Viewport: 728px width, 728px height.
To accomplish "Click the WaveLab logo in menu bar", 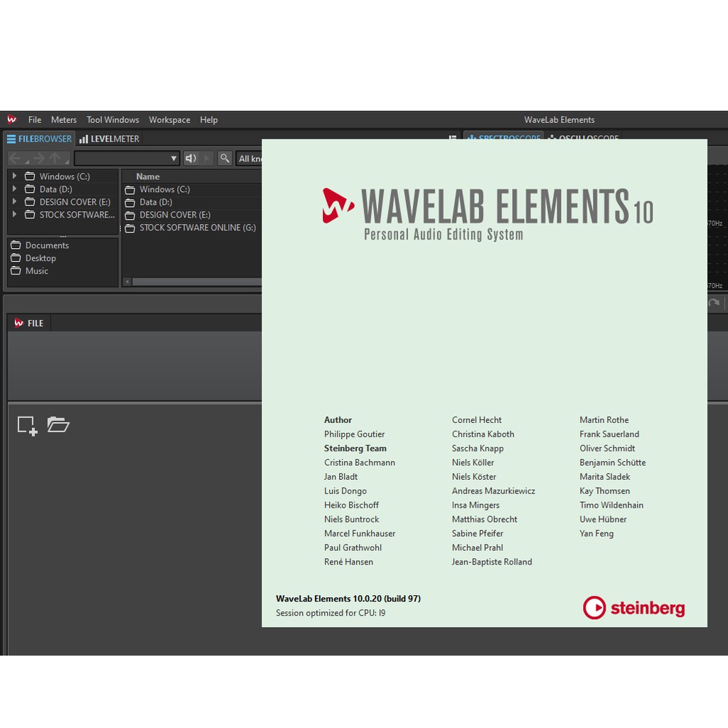I will tap(12, 119).
